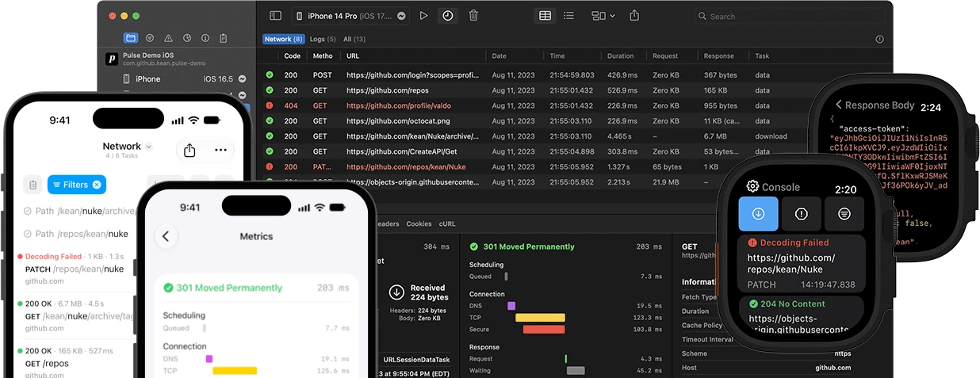Switch to table view mode icon
Screen dimensions: 980x378
(545, 16)
